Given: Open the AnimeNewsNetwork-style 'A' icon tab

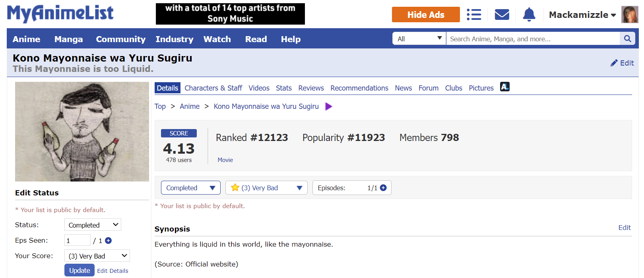Looking at the screenshot, I should [504, 87].
